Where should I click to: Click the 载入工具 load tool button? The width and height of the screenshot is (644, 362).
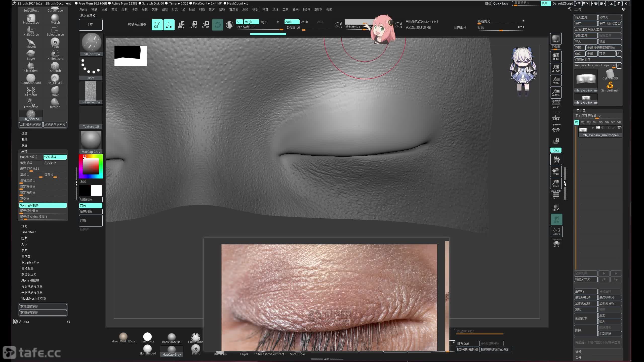pyautogui.click(x=586, y=17)
